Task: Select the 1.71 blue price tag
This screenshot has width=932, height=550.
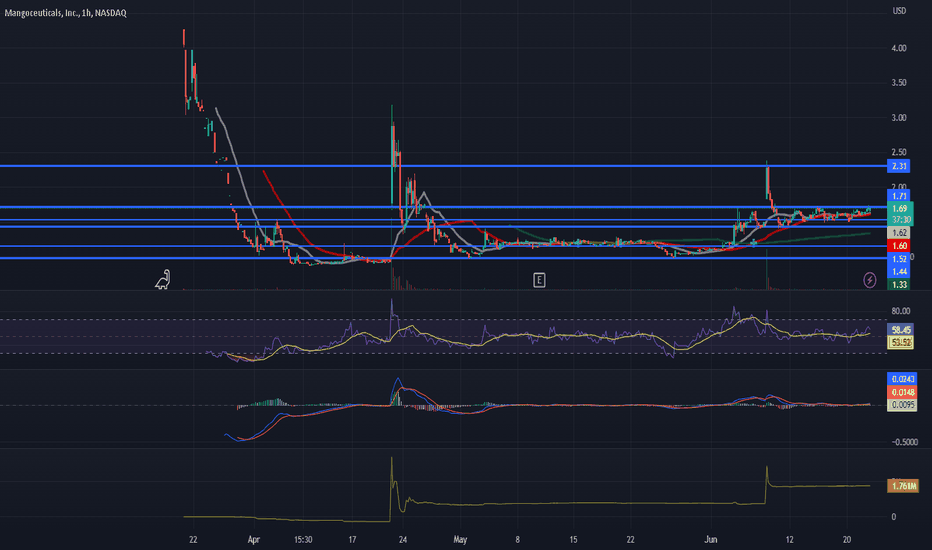Action: (x=899, y=196)
